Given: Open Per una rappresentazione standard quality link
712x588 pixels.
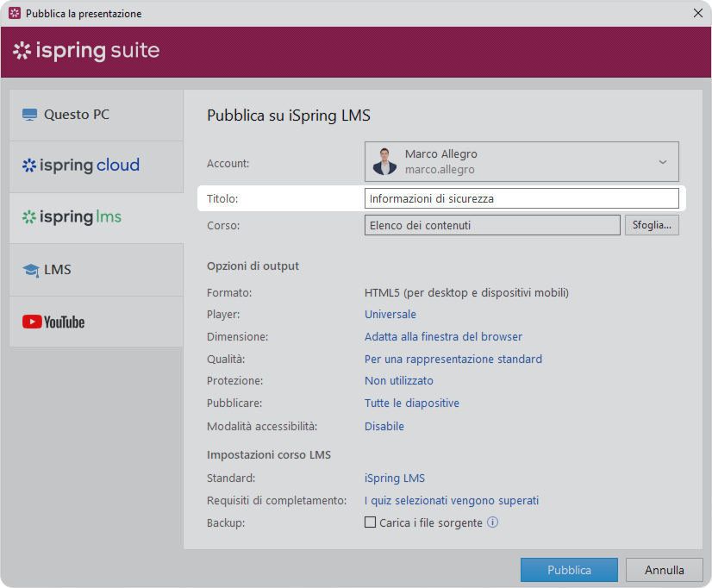Looking at the screenshot, I should (x=453, y=359).
